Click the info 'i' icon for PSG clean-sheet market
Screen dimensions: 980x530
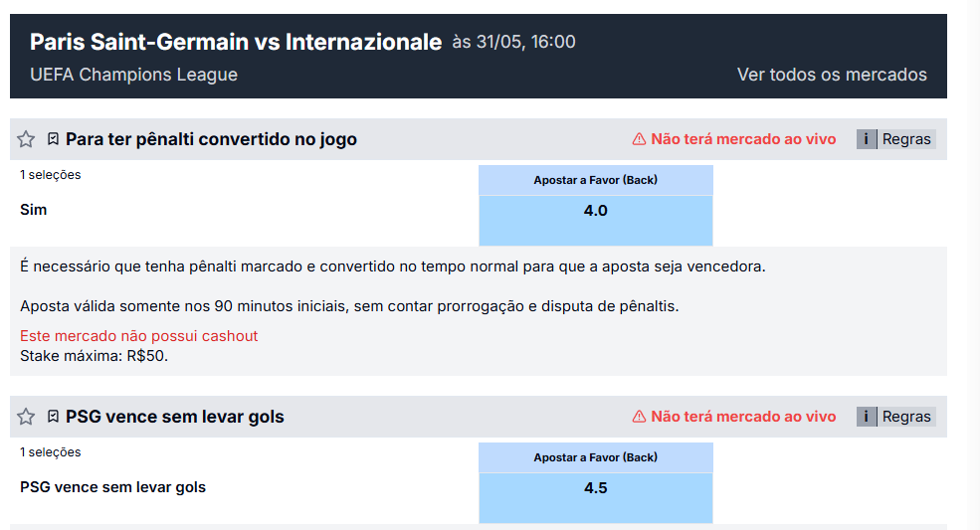[x=867, y=417]
